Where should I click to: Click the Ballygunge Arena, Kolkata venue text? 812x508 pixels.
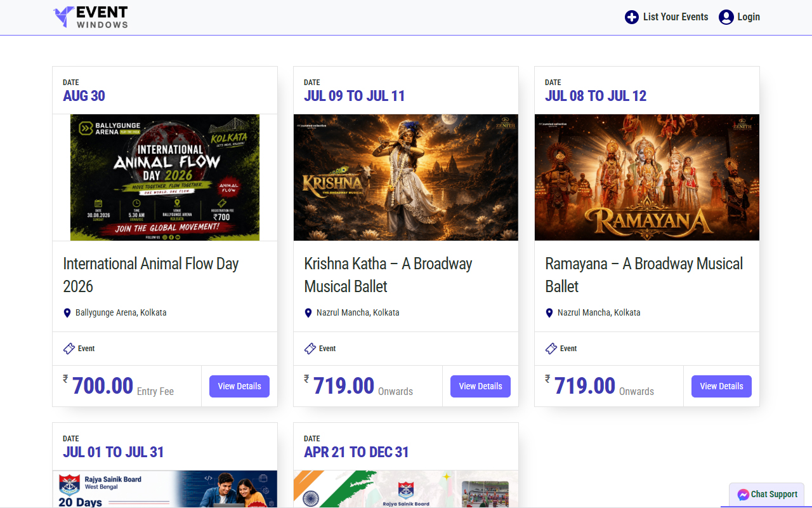coord(121,313)
